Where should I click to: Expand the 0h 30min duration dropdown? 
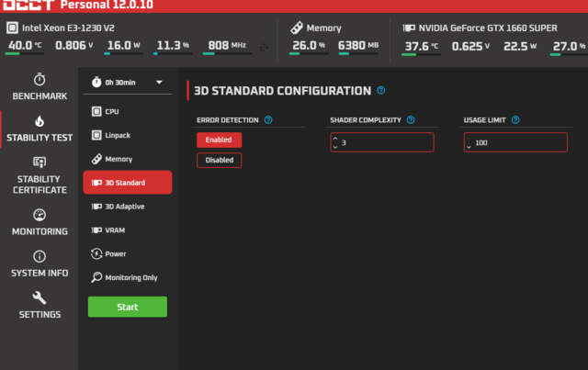[128, 83]
